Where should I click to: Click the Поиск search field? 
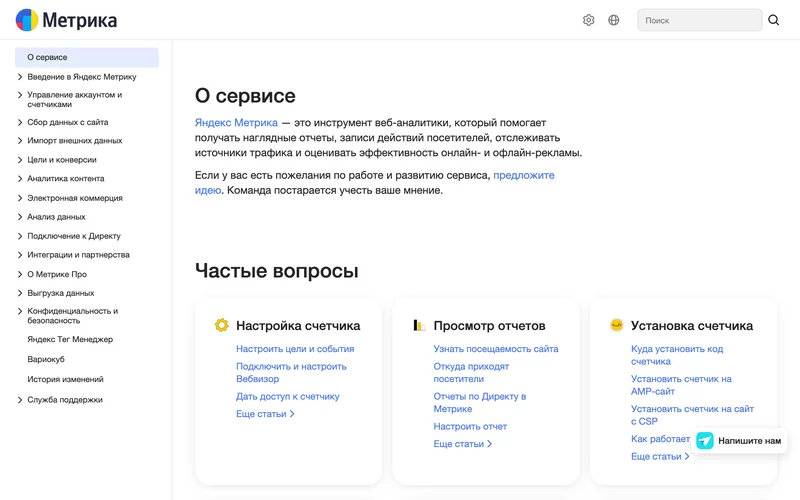click(x=699, y=20)
